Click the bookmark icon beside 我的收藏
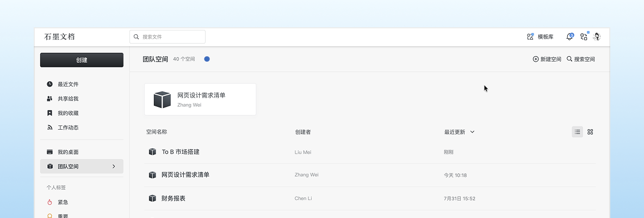The width and height of the screenshot is (644, 218). 49,113
